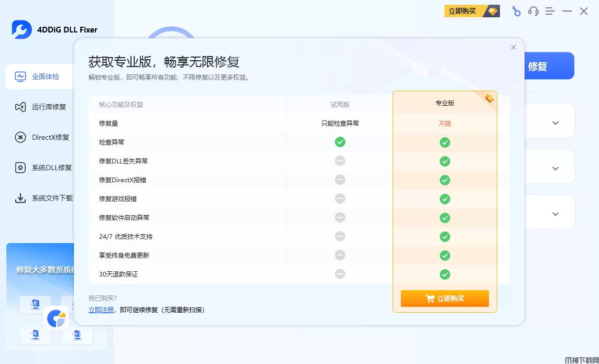Click the 系统文件下载 download icon
Image resolution: width=599 pixels, height=364 pixels.
pos(20,198)
